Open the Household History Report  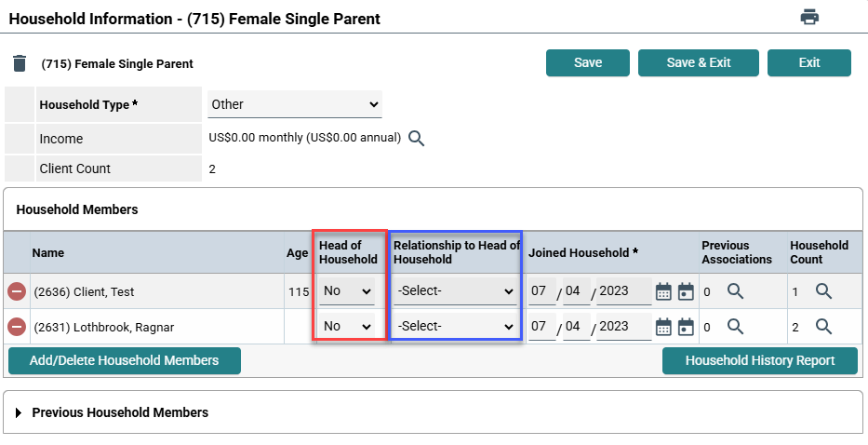(759, 360)
